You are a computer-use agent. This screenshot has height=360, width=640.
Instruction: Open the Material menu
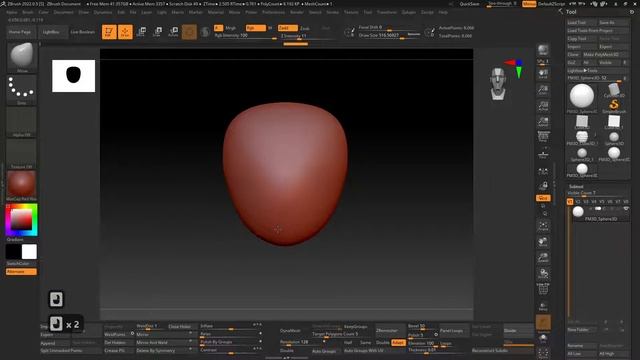coord(216,12)
